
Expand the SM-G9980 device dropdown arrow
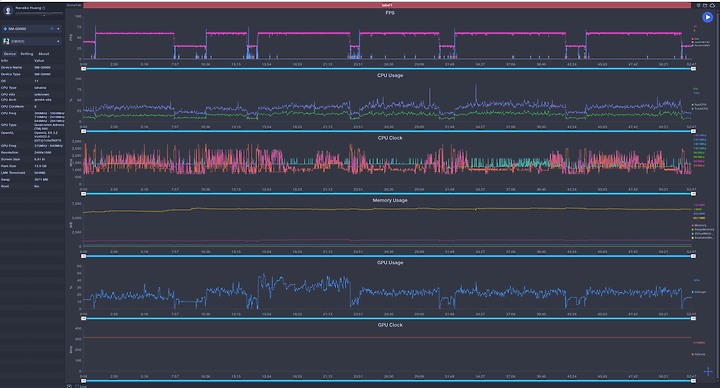click(58, 29)
